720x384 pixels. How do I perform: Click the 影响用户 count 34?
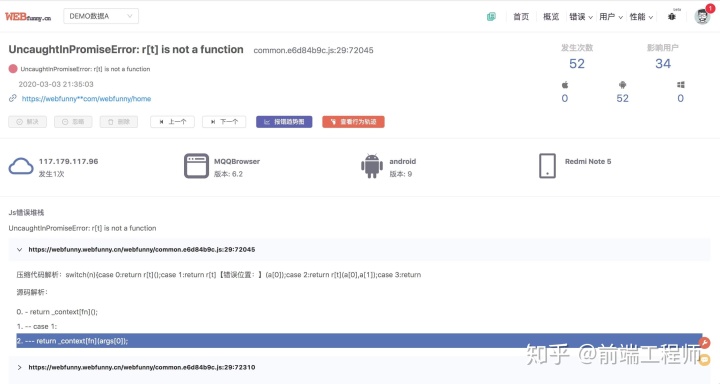tap(663, 64)
